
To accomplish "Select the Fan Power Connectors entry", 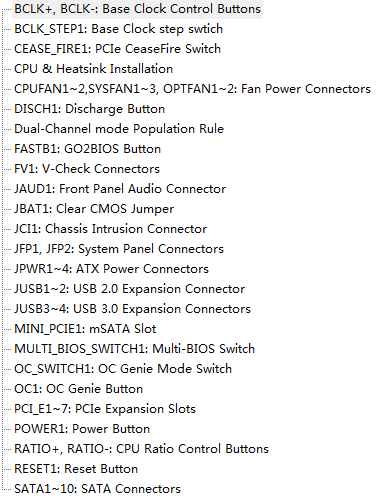I will click(x=192, y=89).
